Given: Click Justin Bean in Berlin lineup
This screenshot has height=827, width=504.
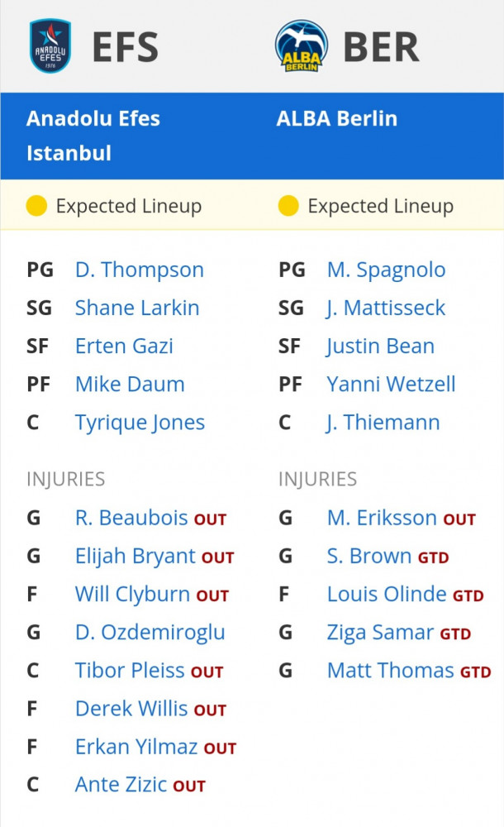Looking at the screenshot, I should pos(381,346).
